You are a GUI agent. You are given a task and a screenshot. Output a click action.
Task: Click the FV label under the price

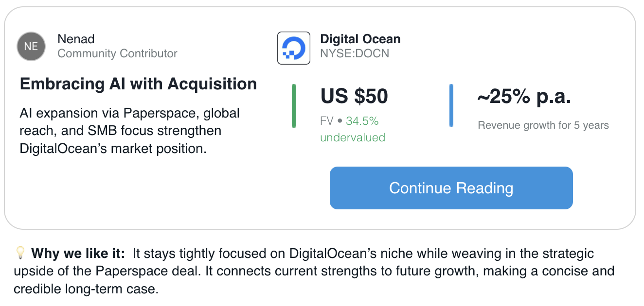coord(327,120)
